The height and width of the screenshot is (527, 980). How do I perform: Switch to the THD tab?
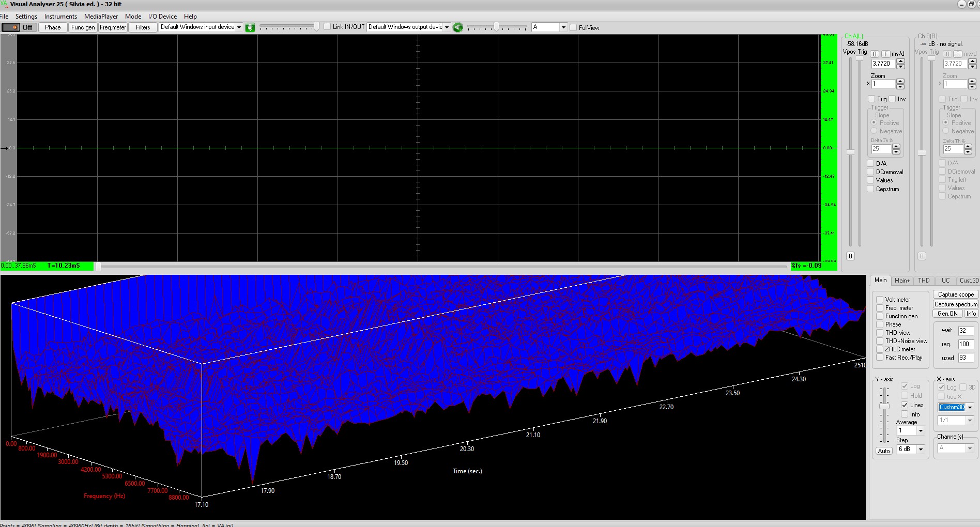tap(924, 281)
